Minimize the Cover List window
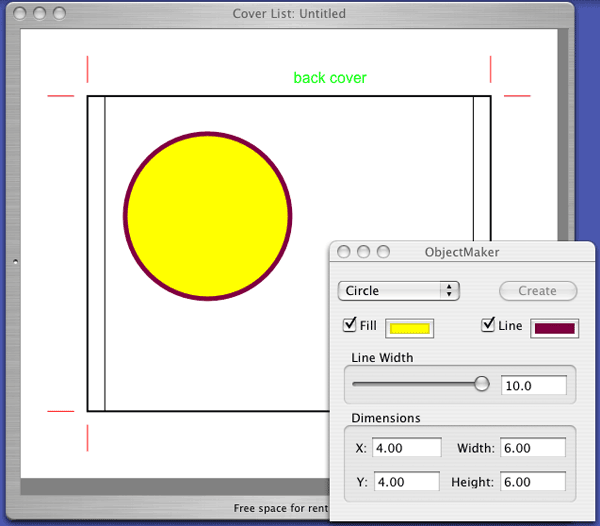The height and width of the screenshot is (526, 600). [39, 14]
